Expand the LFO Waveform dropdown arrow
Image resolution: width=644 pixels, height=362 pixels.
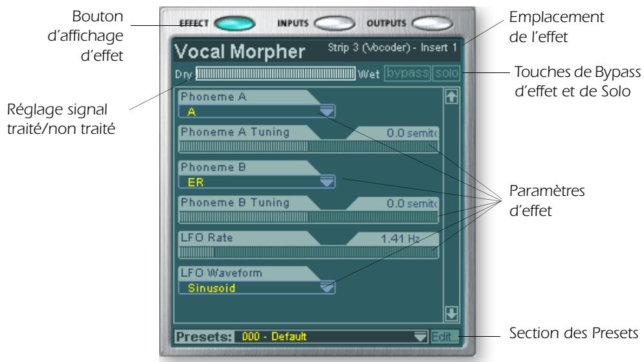(328, 287)
